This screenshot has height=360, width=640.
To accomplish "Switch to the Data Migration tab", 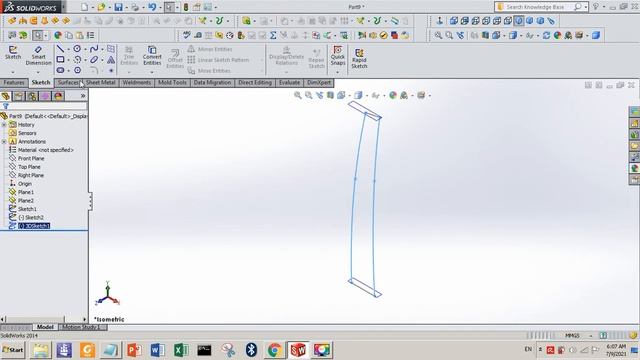I will tap(212, 82).
